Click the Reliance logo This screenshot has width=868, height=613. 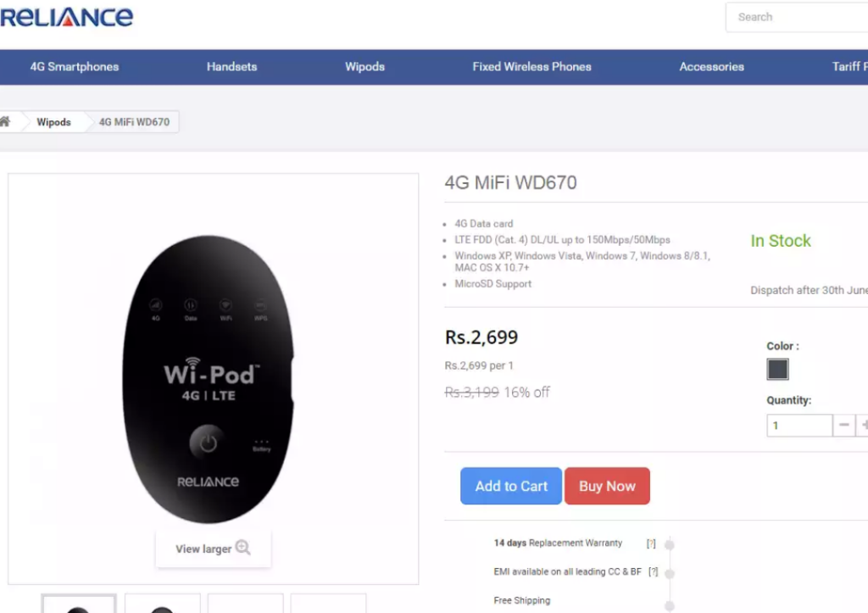(66, 16)
